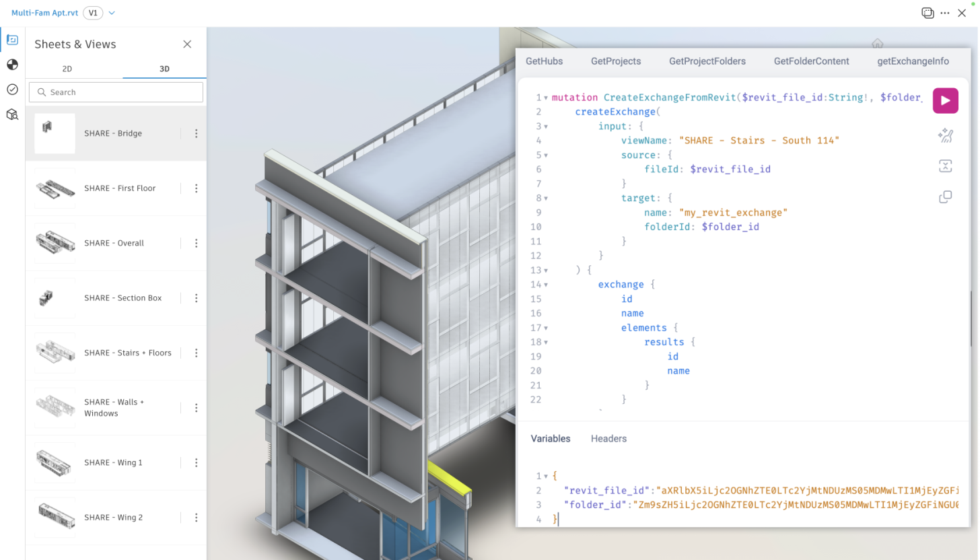
Task: Open the feedback chat icon in title bar
Action: click(x=928, y=12)
